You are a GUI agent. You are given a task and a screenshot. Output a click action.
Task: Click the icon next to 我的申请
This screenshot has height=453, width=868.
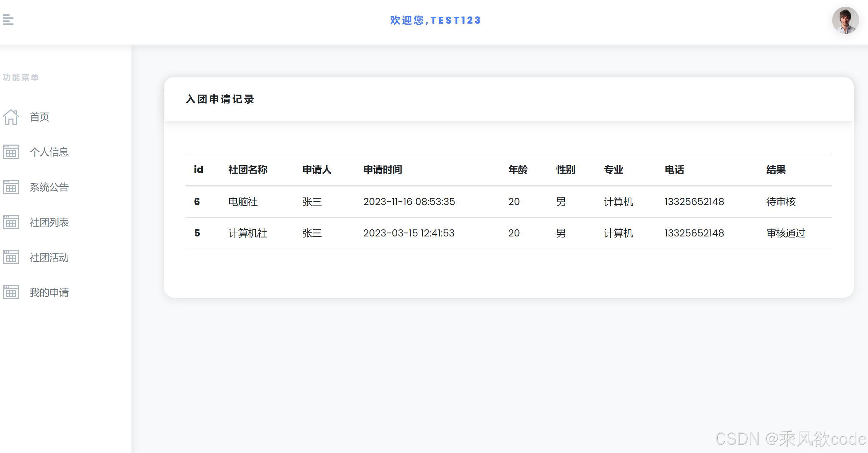point(10,293)
